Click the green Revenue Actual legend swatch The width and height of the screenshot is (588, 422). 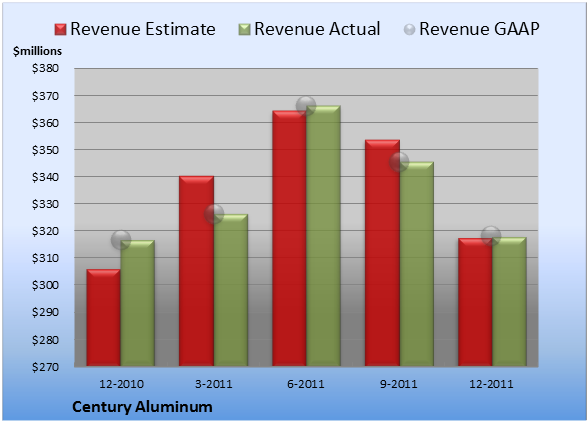(x=244, y=30)
